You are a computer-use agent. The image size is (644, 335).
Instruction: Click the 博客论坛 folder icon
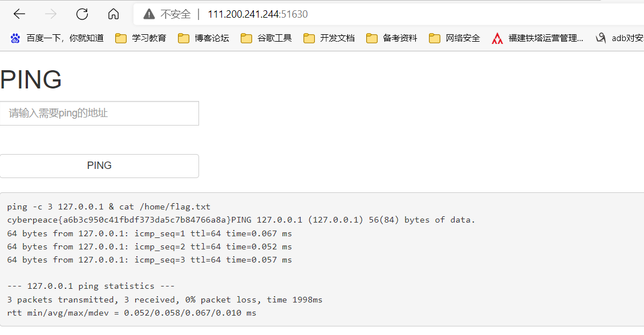click(x=184, y=39)
